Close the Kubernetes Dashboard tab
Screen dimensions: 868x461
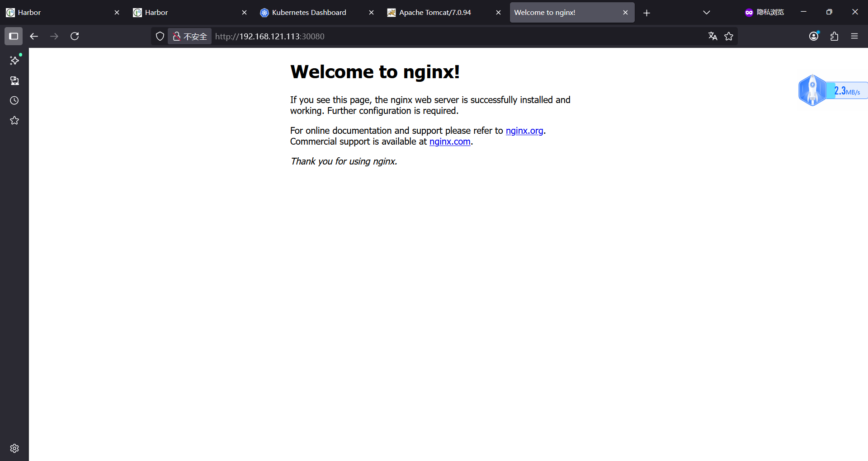pyautogui.click(x=371, y=13)
